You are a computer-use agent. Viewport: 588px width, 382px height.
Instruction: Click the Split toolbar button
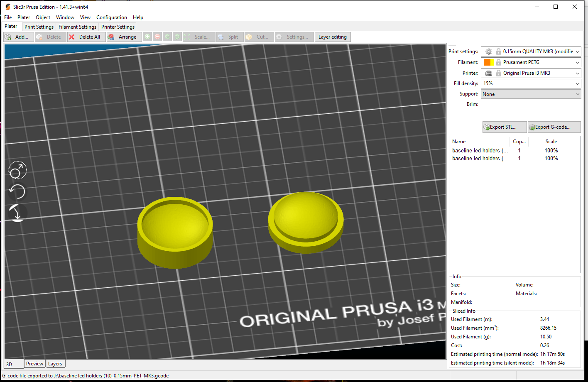point(230,37)
